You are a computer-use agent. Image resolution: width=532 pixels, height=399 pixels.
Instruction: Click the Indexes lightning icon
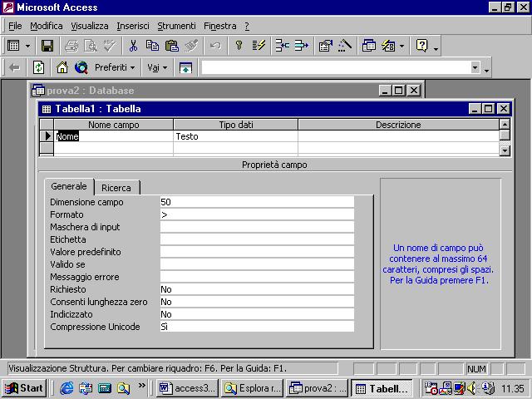click(x=259, y=46)
